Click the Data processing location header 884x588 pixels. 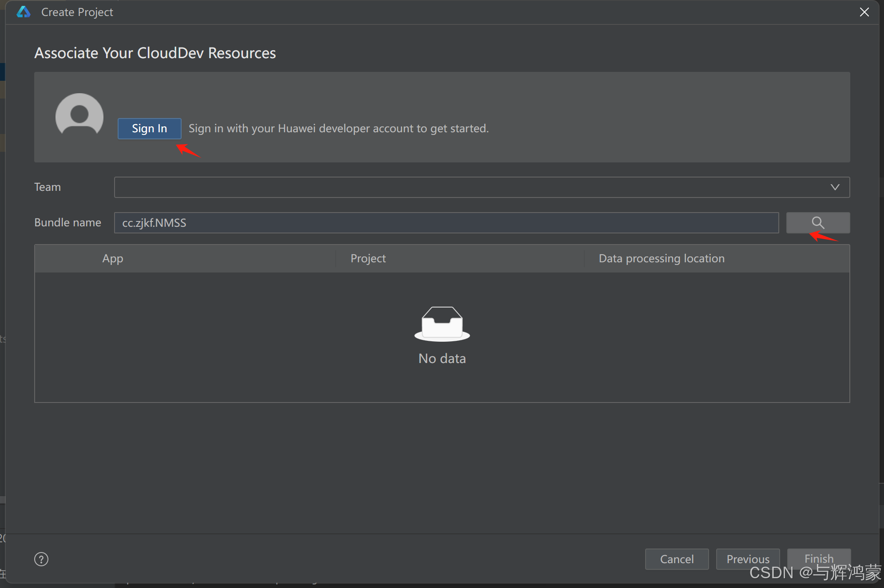(x=662, y=259)
